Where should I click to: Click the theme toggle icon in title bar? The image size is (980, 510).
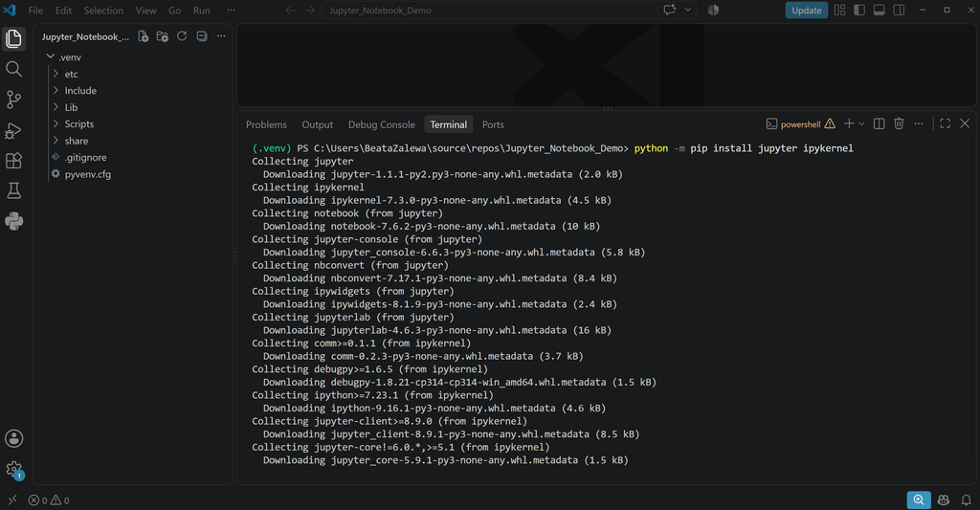point(713,10)
